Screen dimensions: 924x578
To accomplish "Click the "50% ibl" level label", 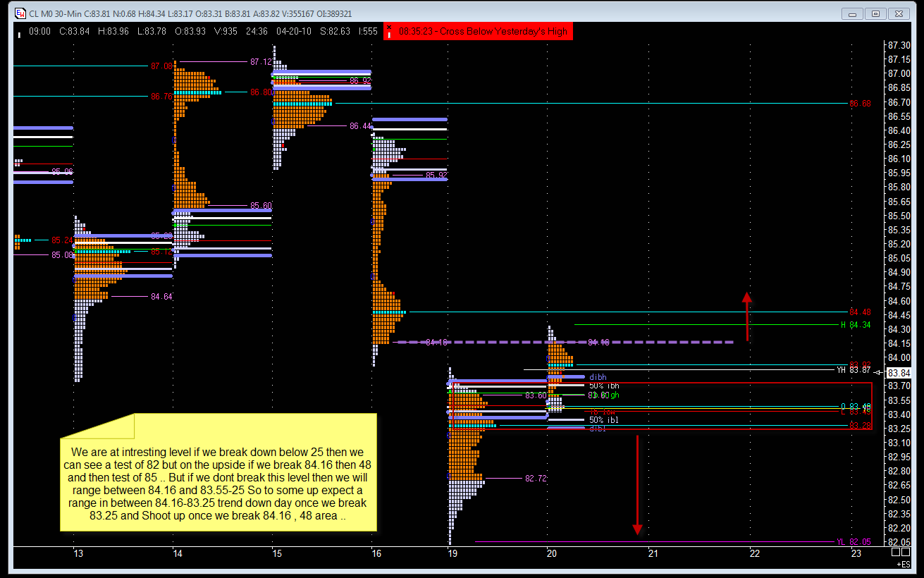I will tap(604, 420).
